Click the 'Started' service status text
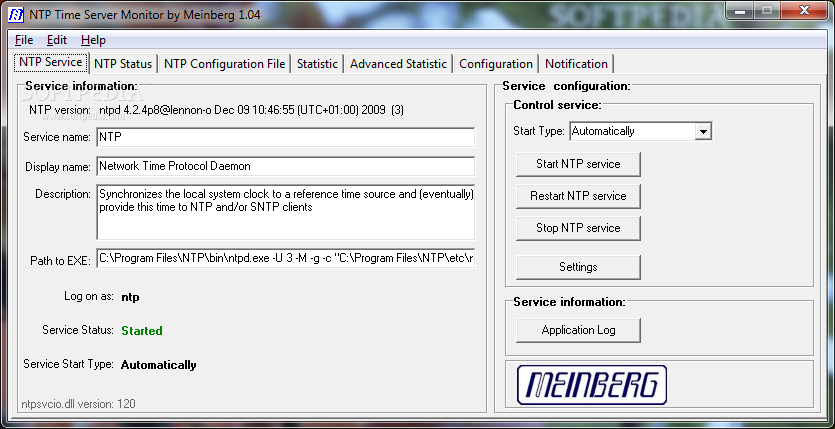The height and width of the screenshot is (429, 835). coord(142,331)
